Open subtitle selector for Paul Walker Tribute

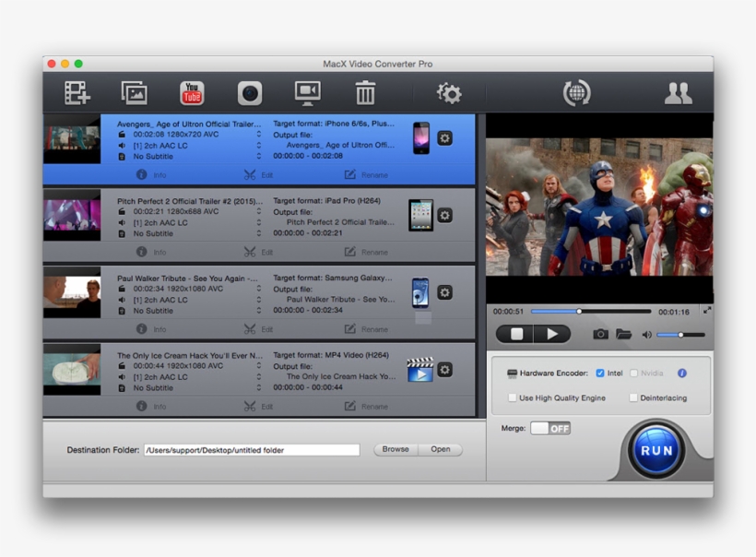pyautogui.click(x=259, y=311)
